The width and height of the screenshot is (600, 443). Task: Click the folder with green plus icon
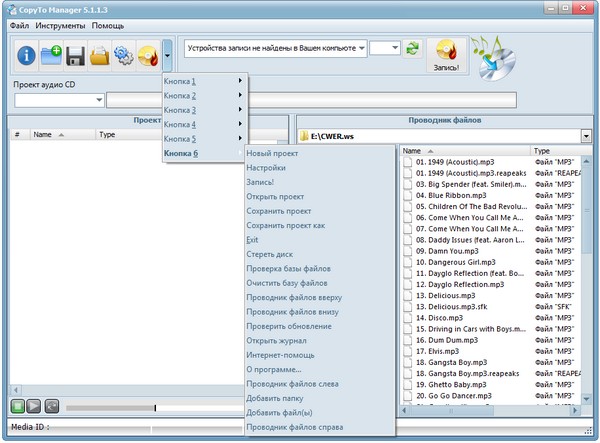coord(51,56)
